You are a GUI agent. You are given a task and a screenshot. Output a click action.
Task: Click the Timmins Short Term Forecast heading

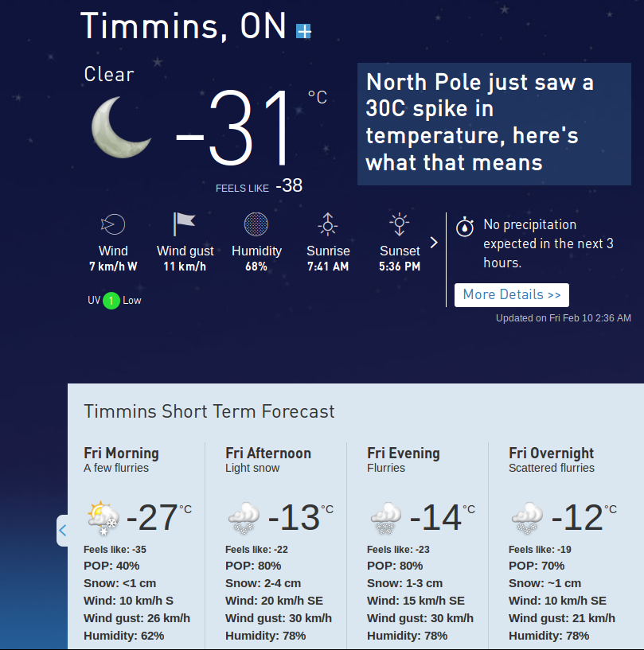click(x=209, y=411)
